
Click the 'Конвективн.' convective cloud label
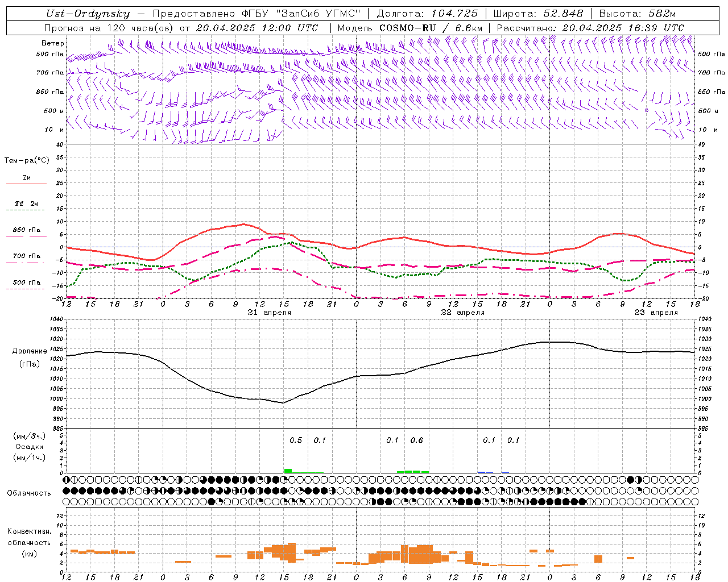tap(30, 531)
